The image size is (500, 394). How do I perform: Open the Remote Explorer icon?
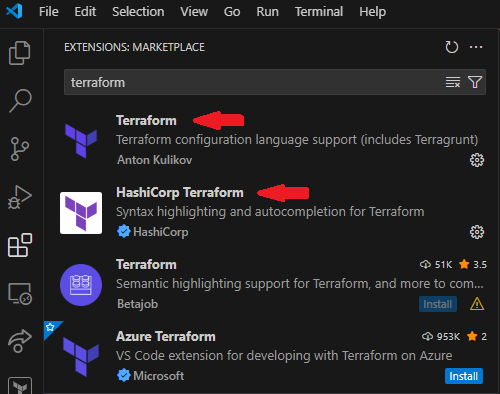(20, 293)
